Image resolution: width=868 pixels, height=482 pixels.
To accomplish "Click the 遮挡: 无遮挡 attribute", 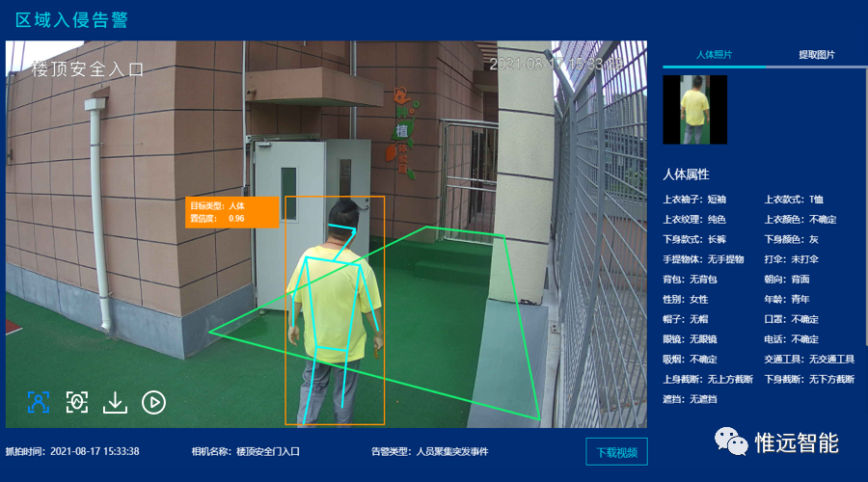I will point(690,399).
